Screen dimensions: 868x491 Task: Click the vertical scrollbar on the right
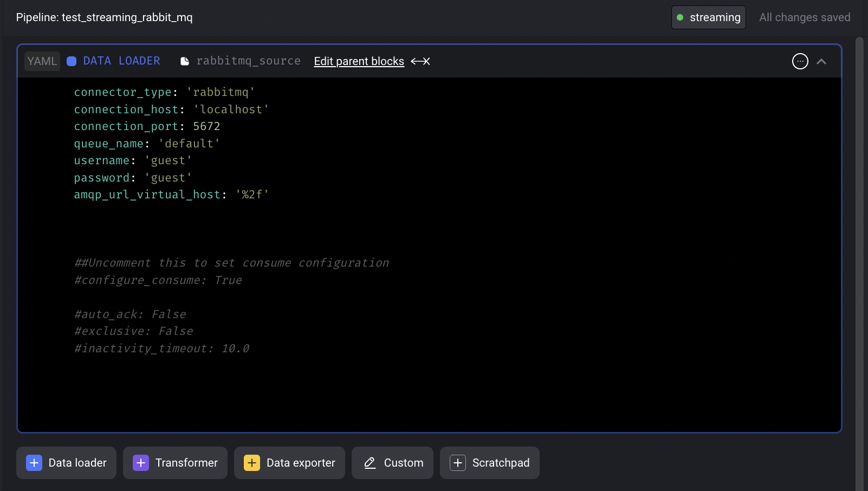pos(859,263)
